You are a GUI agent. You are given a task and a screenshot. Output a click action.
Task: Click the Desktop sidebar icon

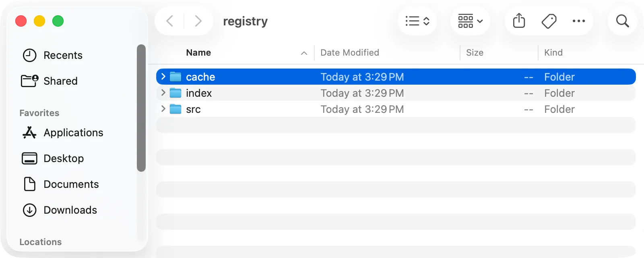(29, 158)
